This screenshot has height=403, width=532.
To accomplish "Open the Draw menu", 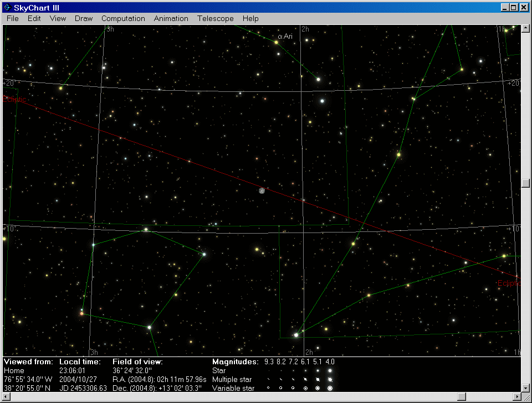I will click(x=84, y=18).
